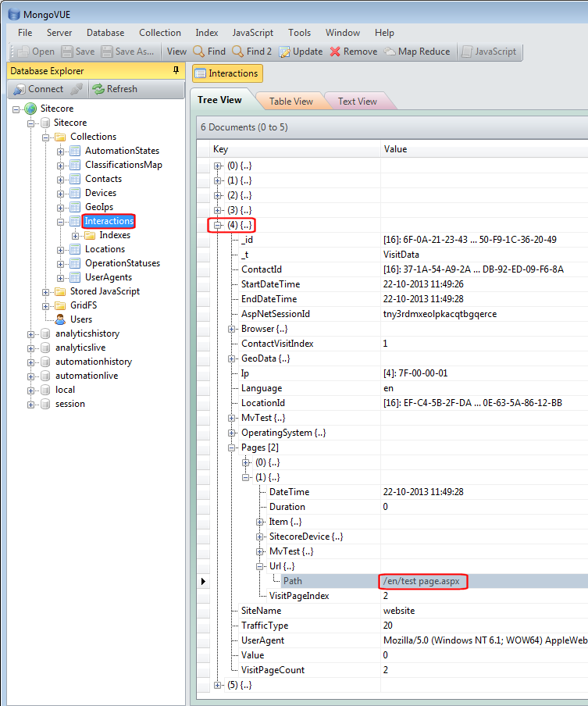
Task: Expand the Stored JavaScript folder
Action: (x=45, y=292)
